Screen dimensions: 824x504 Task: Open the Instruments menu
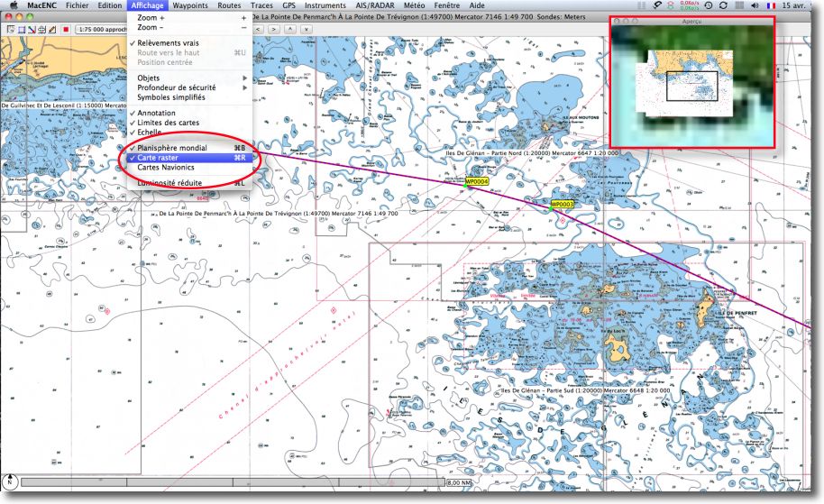pos(325,5)
